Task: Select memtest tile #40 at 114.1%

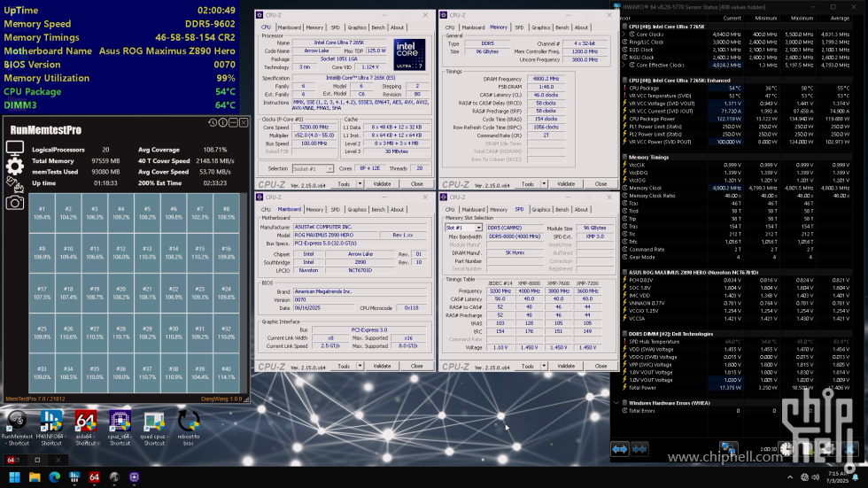Action: pyautogui.click(x=227, y=373)
